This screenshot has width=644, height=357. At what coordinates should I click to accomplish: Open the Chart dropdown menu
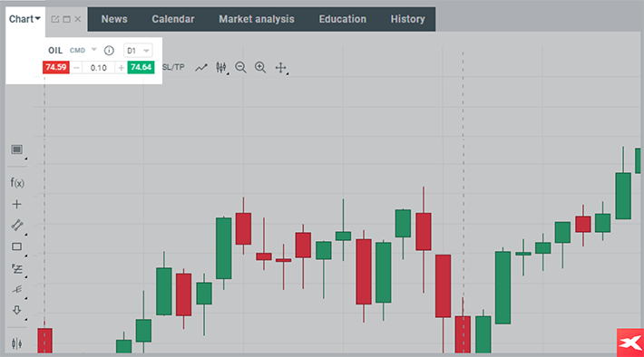[x=24, y=19]
